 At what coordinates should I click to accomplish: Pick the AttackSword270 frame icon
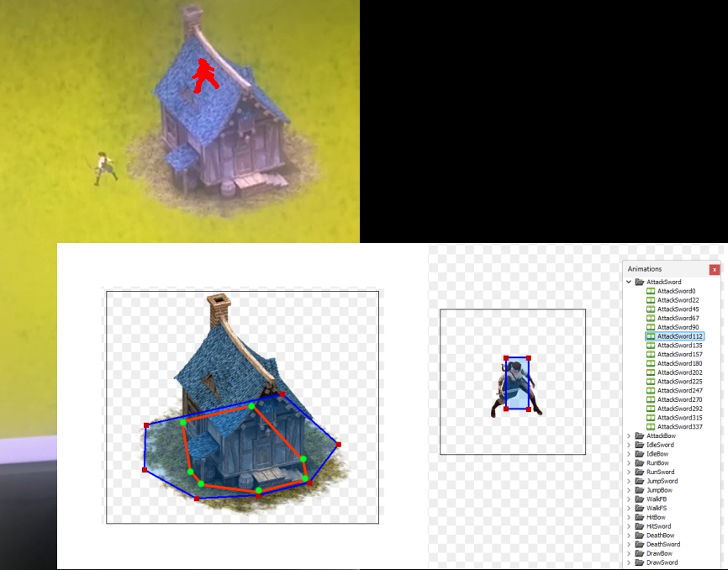[x=651, y=399]
